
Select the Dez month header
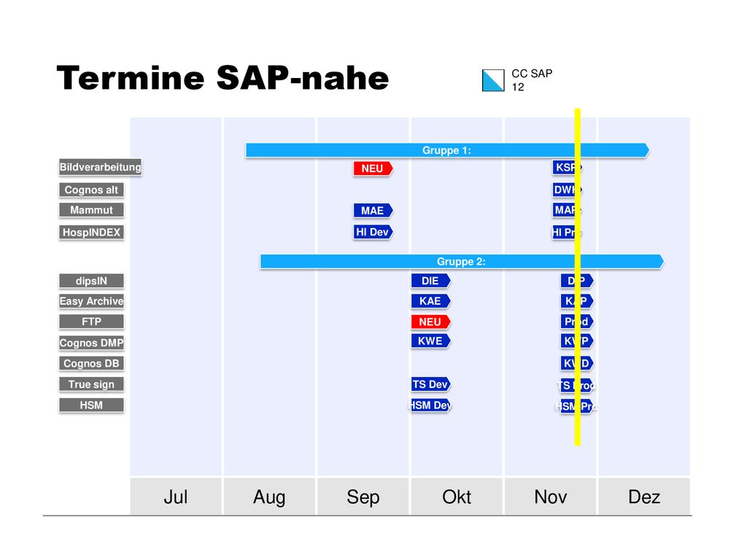(644, 497)
